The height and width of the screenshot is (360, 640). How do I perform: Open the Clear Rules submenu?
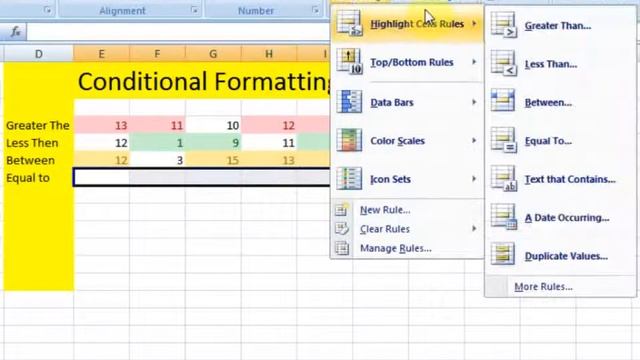tap(407, 229)
